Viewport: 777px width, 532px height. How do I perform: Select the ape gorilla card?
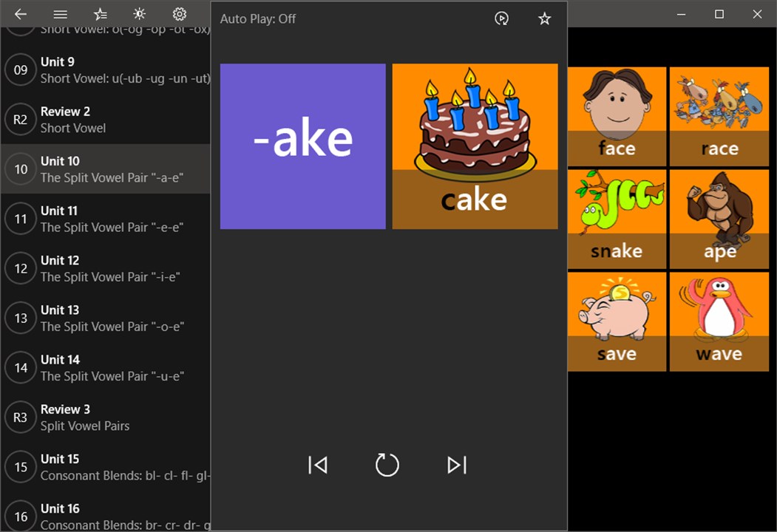pyautogui.click(x=719, y=219)
